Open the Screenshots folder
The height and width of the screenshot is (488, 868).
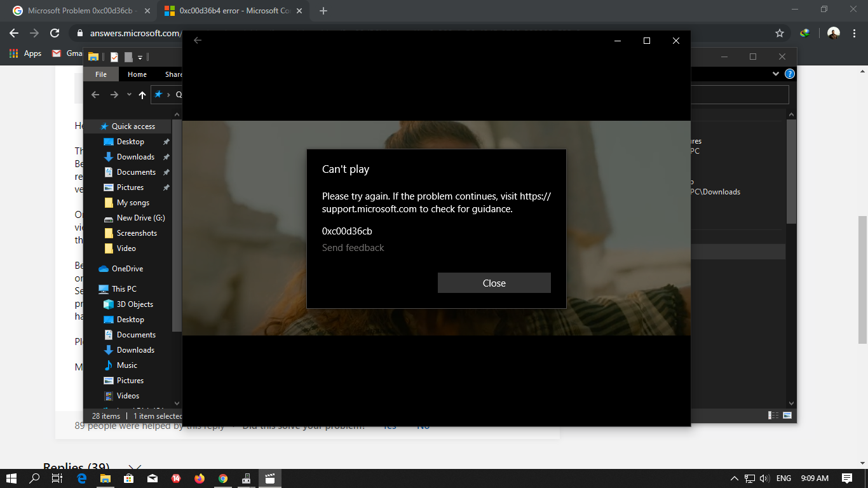coord(137,233)
